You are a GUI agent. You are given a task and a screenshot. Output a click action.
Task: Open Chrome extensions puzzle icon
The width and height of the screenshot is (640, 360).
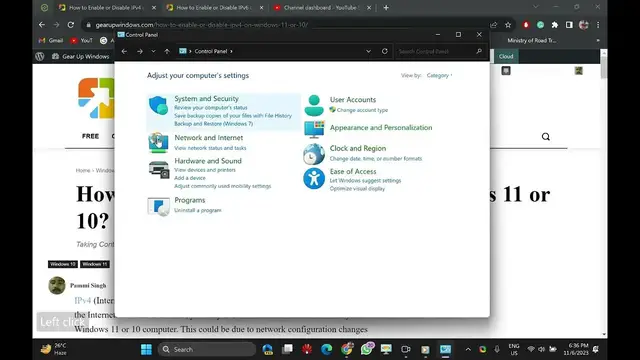coord(555,25)
